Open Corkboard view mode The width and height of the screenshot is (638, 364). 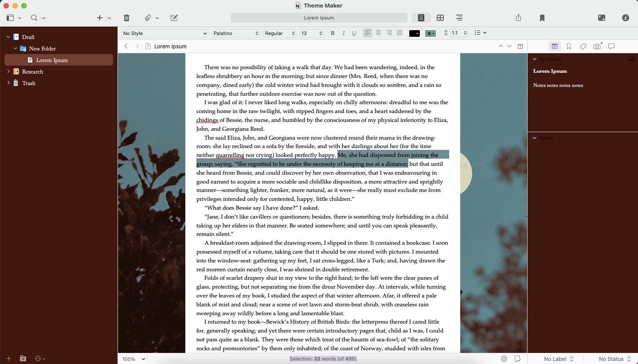[x=440, y=18]
